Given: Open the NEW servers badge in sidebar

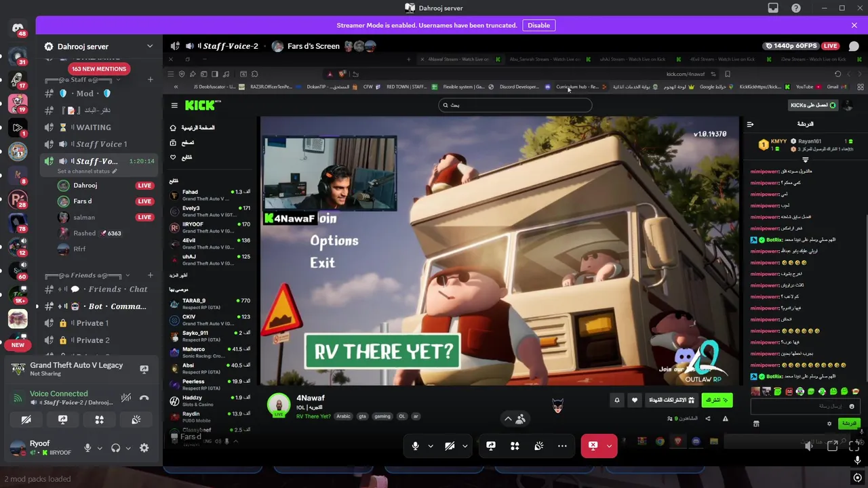Looking at the screenshot, I should (18, 345).
